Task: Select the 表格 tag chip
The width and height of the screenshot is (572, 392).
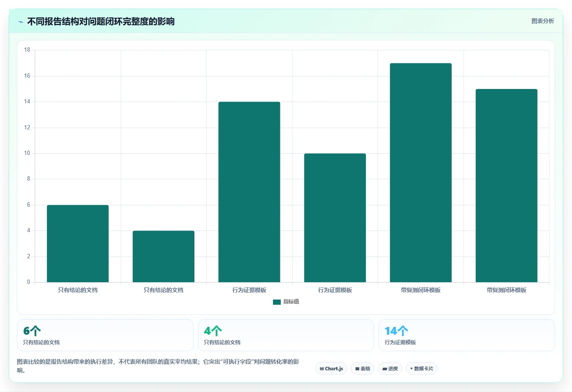Action: 362,369
